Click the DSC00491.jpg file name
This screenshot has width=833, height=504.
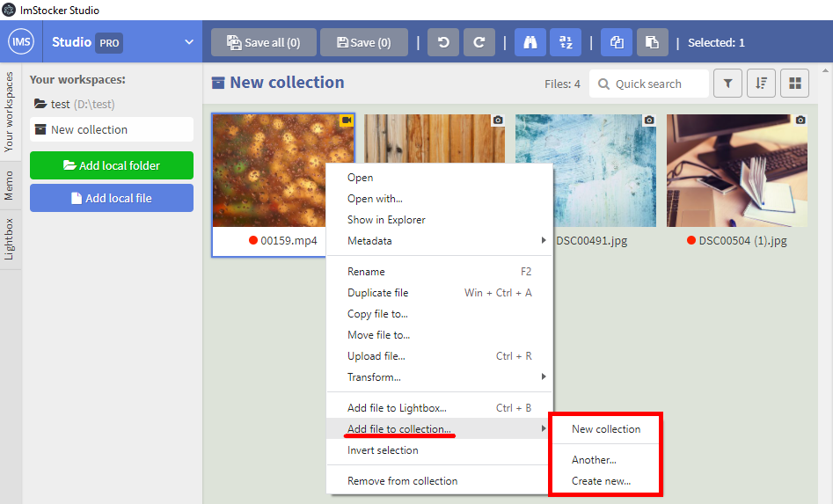click(x=591, y=241)
